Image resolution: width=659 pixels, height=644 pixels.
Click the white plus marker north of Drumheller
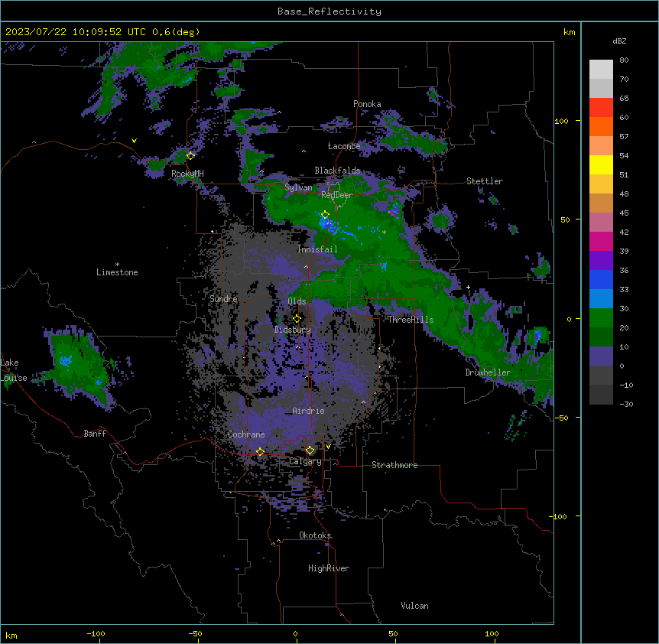click(x=468, y=287)
